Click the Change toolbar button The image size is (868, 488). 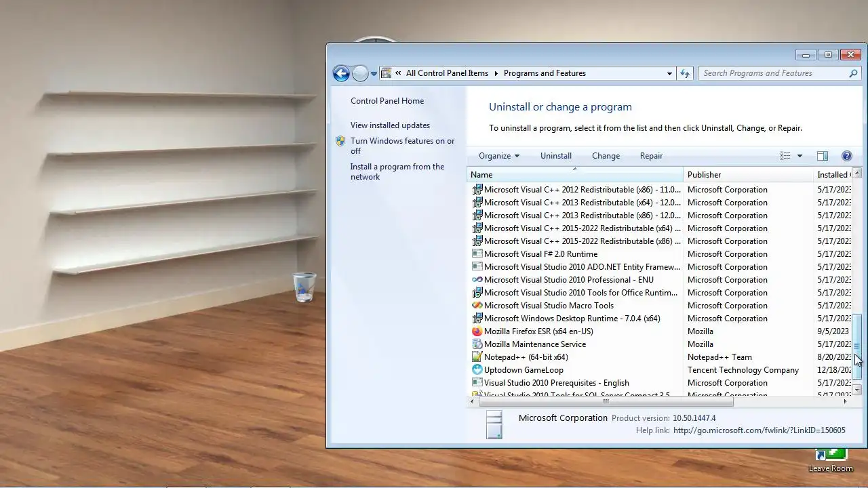pos(606,156)
